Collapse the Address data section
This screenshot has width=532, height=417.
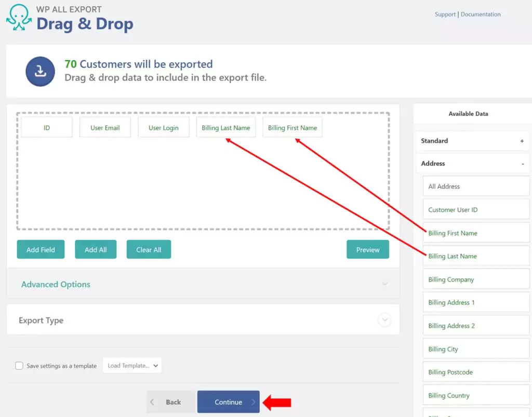(472, 164)
